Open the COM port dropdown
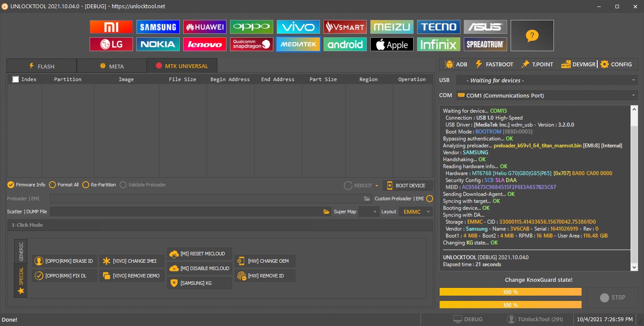This screenshot has height=326, width=644. point(547,95)
